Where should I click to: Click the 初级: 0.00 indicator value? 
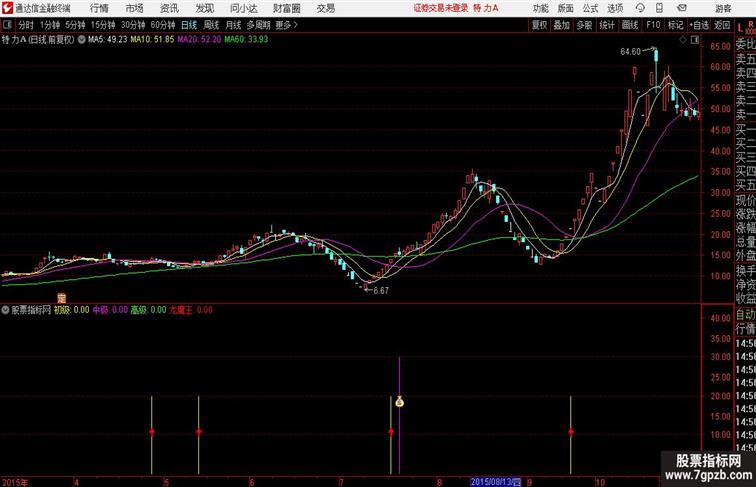[x=72, y=310]
